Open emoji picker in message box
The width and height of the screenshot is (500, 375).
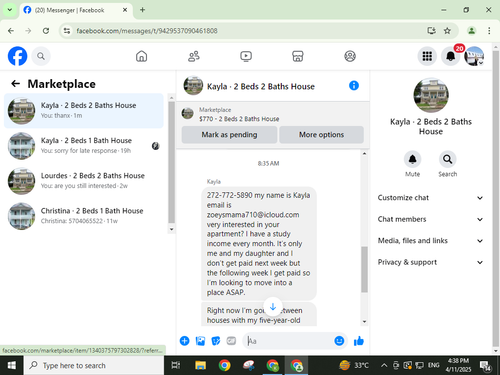tap(339, 341)
